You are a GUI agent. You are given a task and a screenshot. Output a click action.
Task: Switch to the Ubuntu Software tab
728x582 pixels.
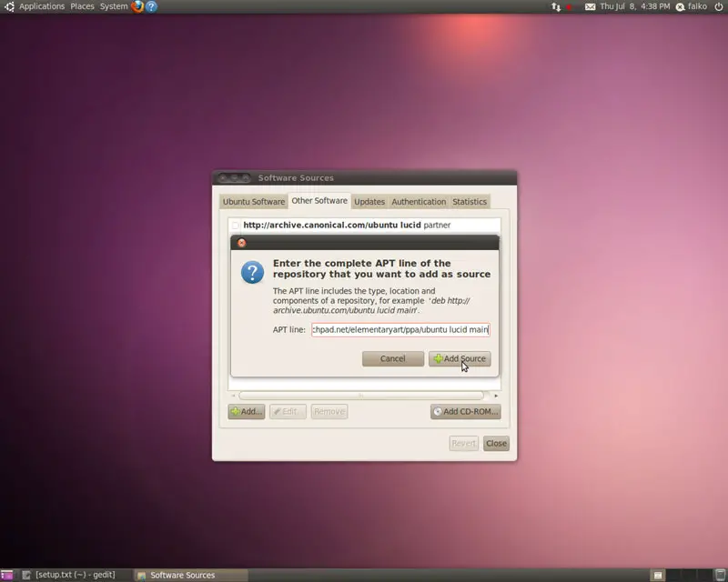pyautogui.click(x=254, y=201)
